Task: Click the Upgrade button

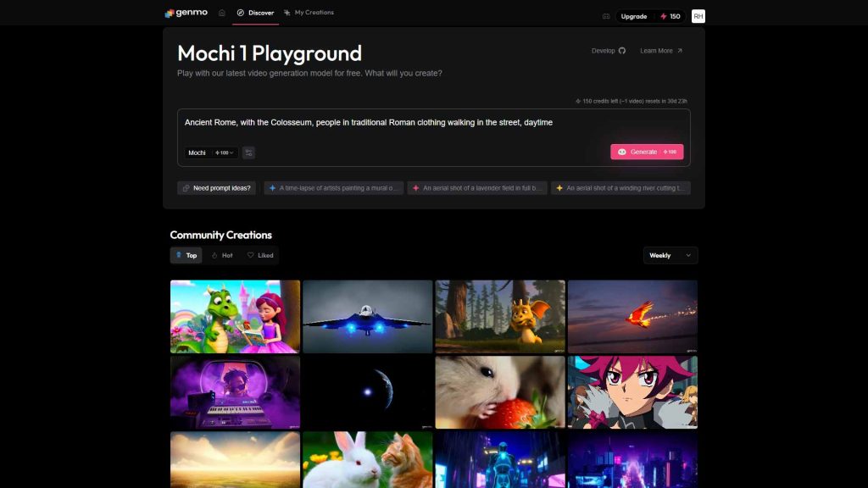Action: pyautogui.click(x=634, y=17)
